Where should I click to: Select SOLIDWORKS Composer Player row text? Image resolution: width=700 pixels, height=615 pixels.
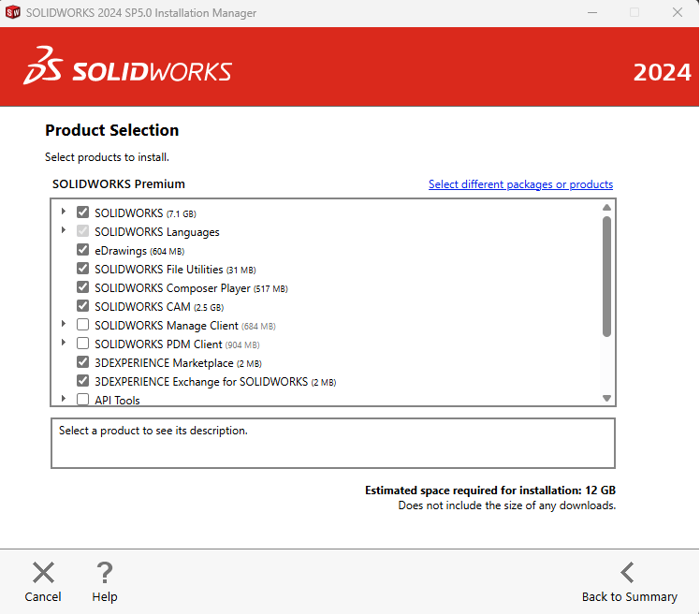[x=191, y=288]
